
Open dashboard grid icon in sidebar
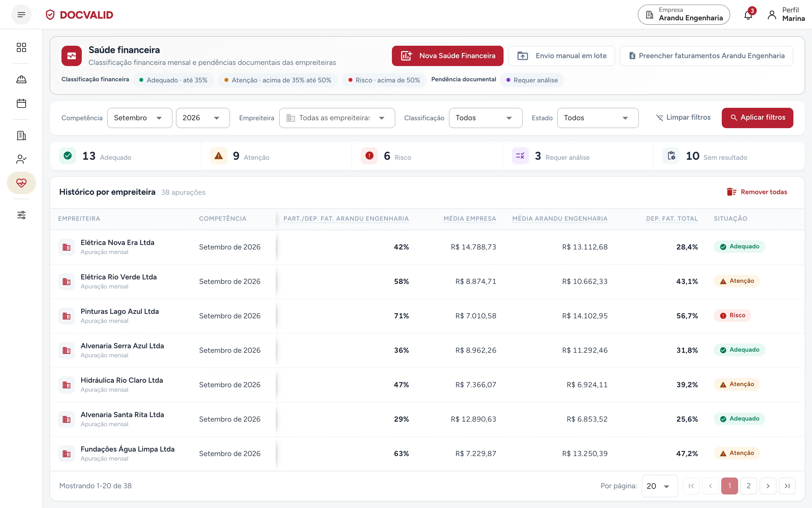coord(21,47)
